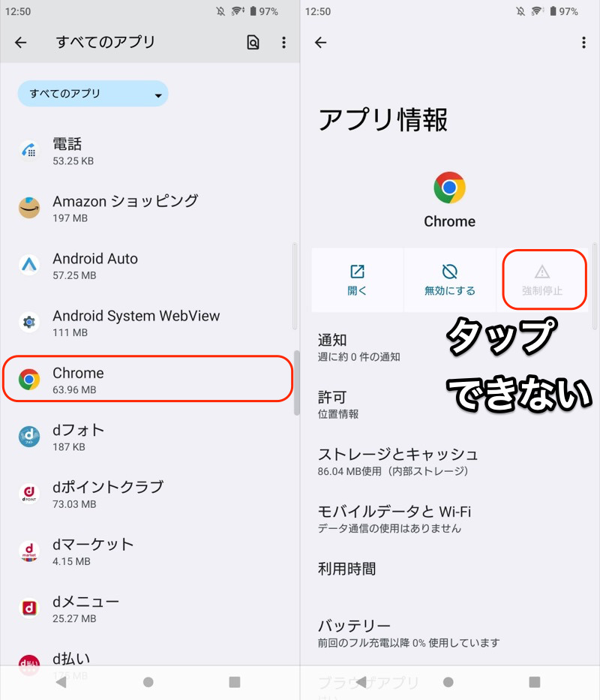The width and height of the screenshot is (600, 700).
Task: Open the overflow menu in the app list
Action: coord(283,43)
